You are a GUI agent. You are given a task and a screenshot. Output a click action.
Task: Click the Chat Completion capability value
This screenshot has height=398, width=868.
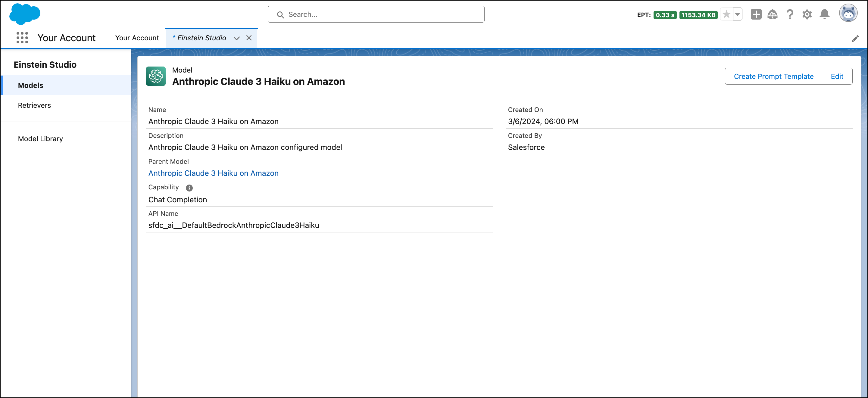coord(178,200)
